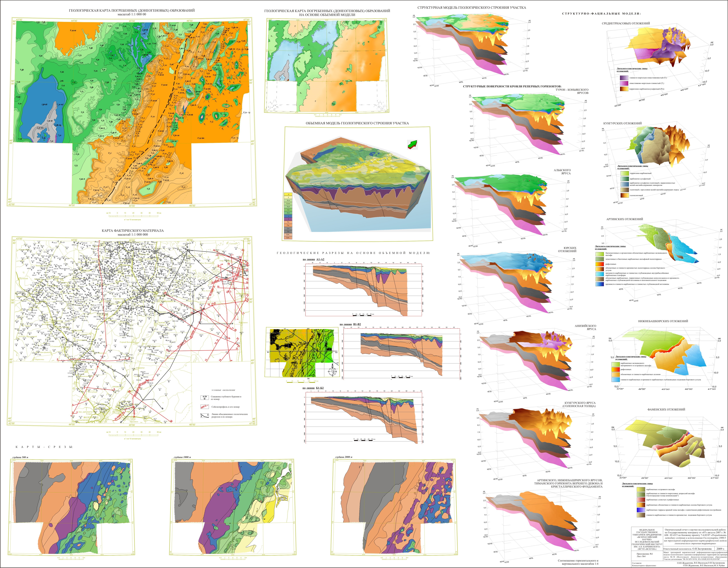
Task: Click the 'СРЕДНЕТРИАСОВЫХ ОТЛОЖЕНИЙ' model title
Action: pyautogui.click(x=626, y=23)
